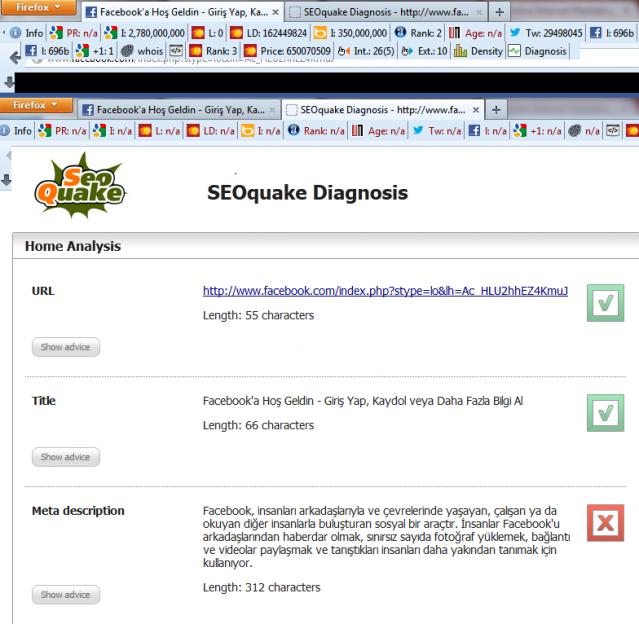Click the Alexa Rank: 2 parameter
Image resolution: width=639 pixels, height=624 pixels.
pos(418,33)
